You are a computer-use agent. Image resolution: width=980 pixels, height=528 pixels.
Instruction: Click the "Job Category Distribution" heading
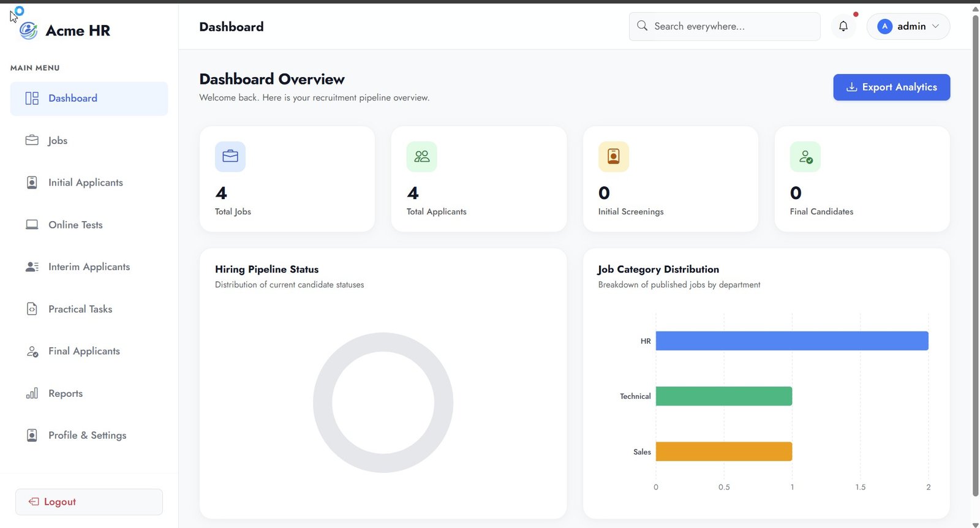[658, 269]
